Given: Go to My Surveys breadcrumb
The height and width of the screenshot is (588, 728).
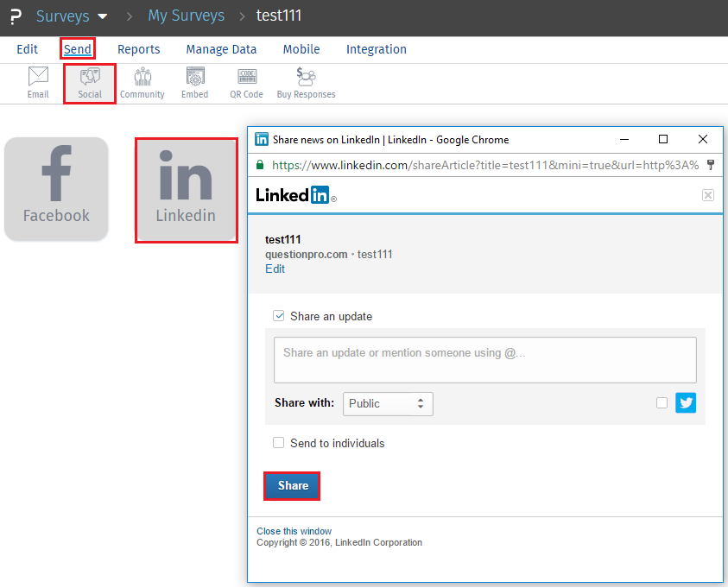Looking at the screenshot, I should [187, 16].
